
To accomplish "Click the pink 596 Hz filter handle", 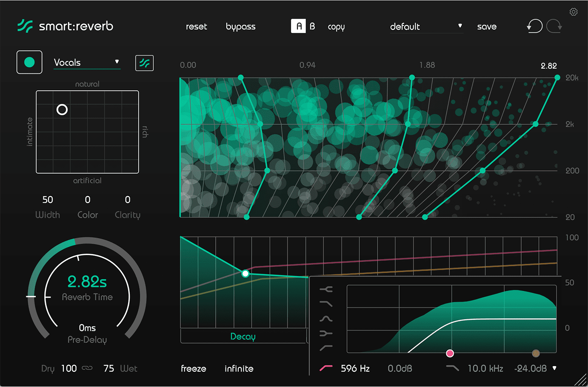I will [x=450, y=353].
